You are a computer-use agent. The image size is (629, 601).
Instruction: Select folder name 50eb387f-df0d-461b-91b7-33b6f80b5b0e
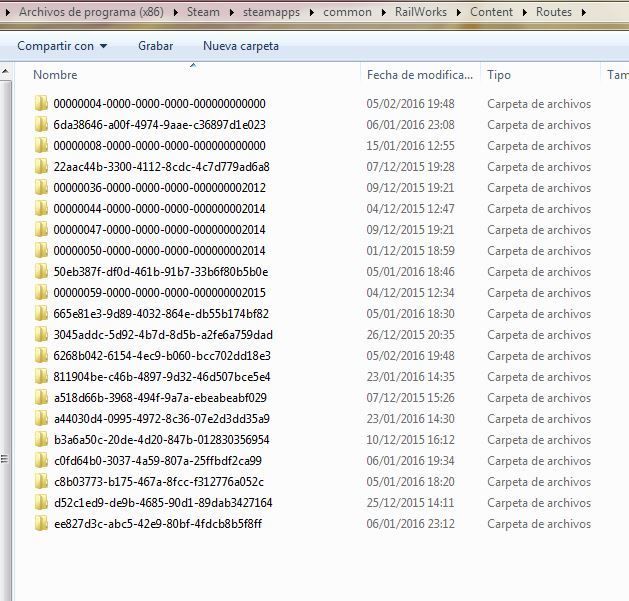coord(161,272)
